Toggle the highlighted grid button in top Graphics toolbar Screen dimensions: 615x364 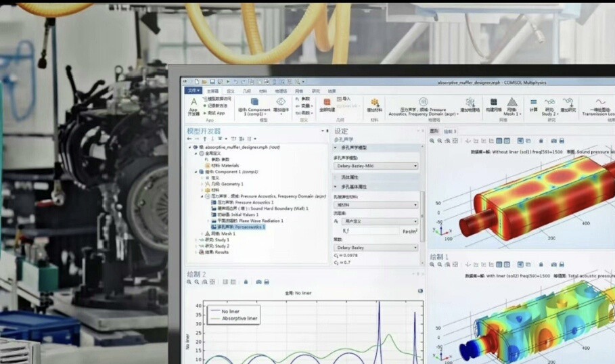click(x=499, y=141)
